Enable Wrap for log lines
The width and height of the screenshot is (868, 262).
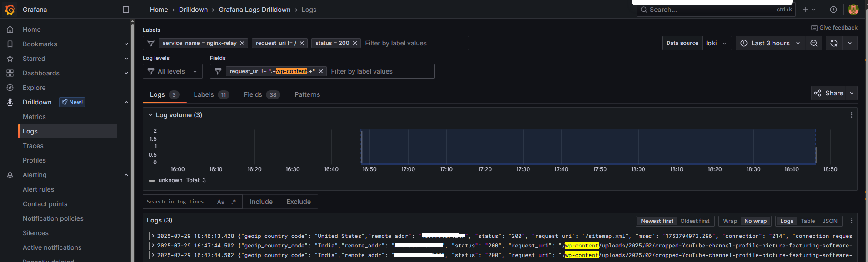tap(730, 221)
